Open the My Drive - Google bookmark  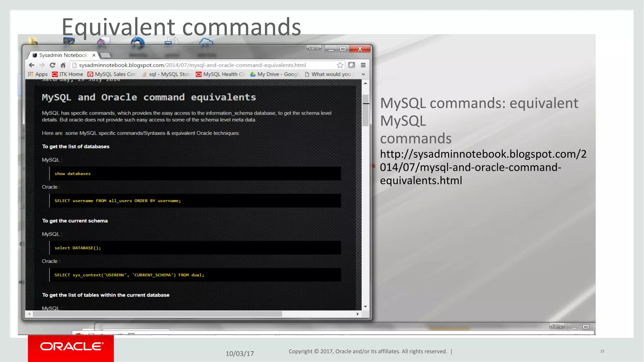tap(275, 74)
